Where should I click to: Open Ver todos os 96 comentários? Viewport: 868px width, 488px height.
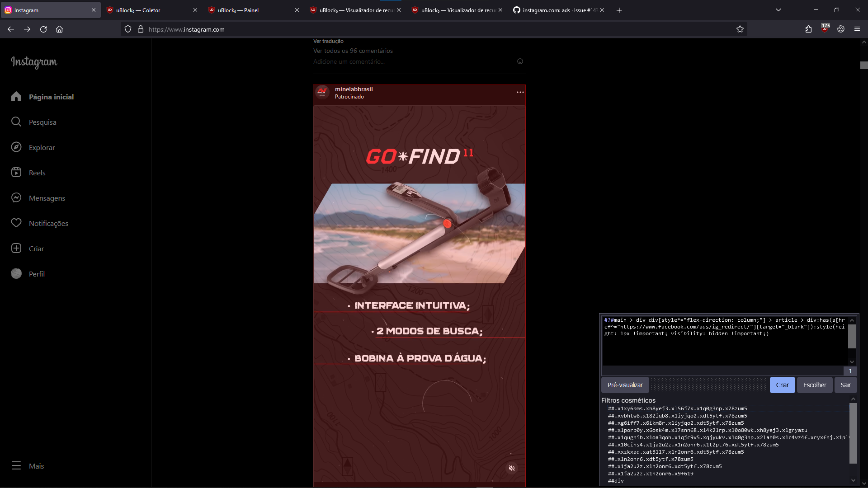pyautogui.click(x=353, y=51)
